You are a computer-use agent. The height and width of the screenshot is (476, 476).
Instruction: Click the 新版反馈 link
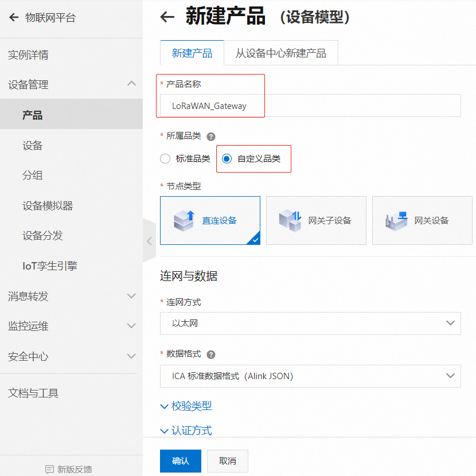pyautogui.click(x=69, y=469)
